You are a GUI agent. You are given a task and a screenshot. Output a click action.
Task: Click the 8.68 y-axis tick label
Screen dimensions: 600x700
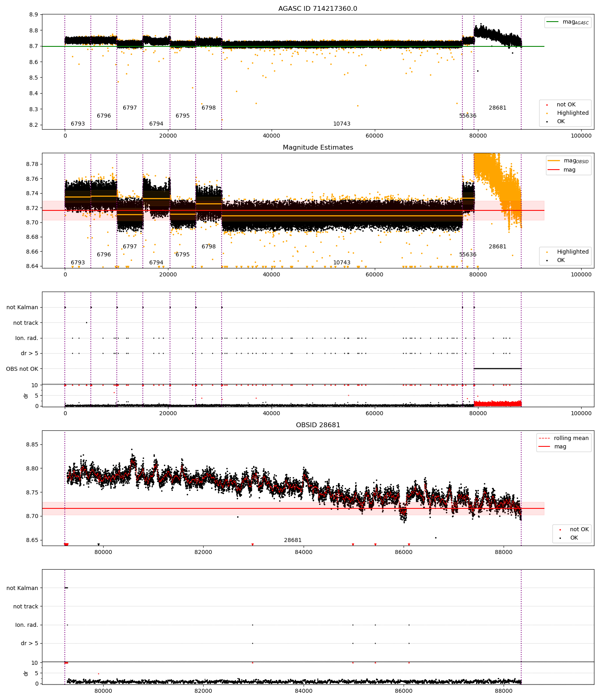[32, 237]
